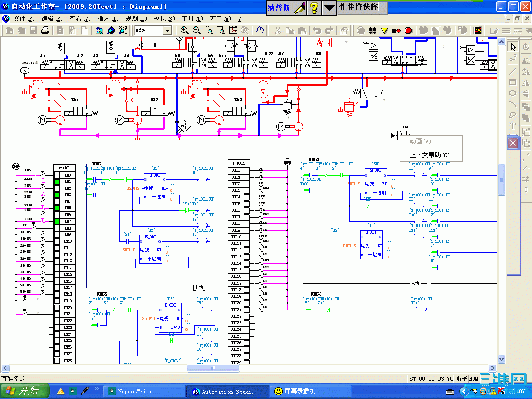Open the zoom percentage dropdown
The width and height of the screenshot is (532, 399).
click(x=168, y=31)
